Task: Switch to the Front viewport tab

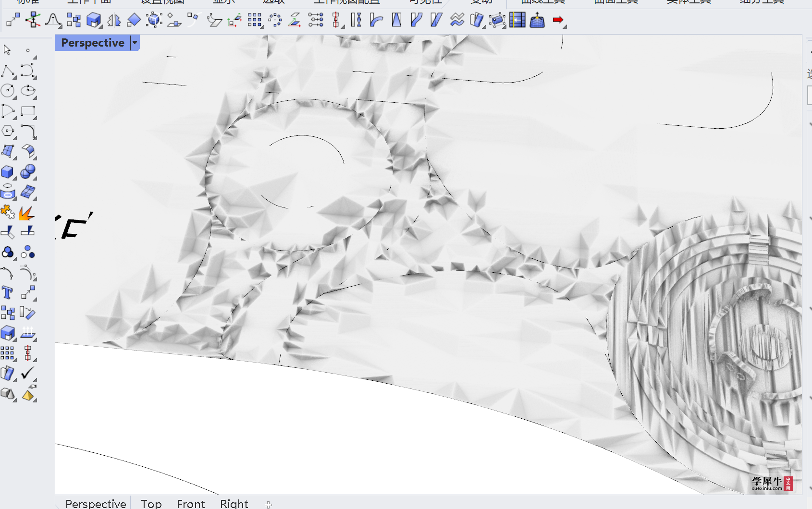Action: pos(191,503)
